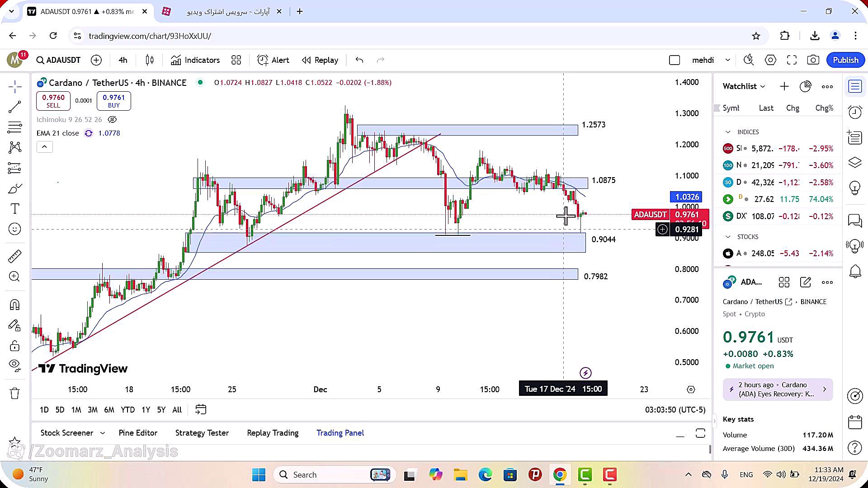Undo the last chart action
Viewport: 868px width, 488px height.
tap(359, 60)
